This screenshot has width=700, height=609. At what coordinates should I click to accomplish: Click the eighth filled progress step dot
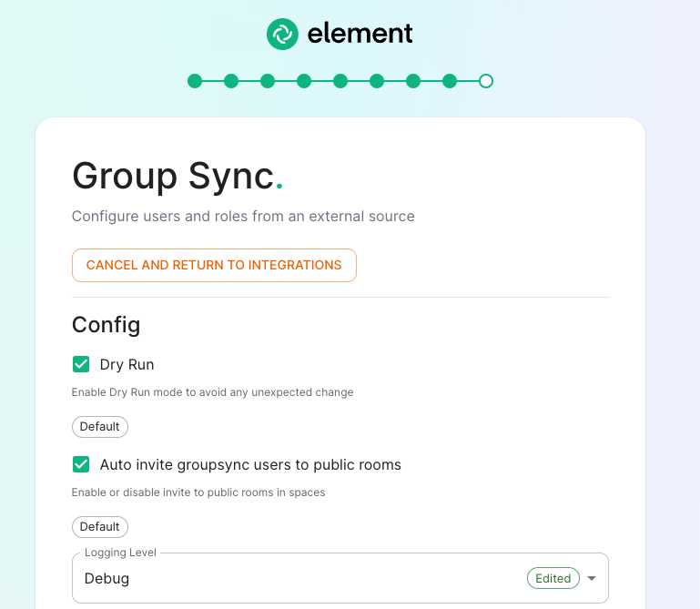pos(450,81)
